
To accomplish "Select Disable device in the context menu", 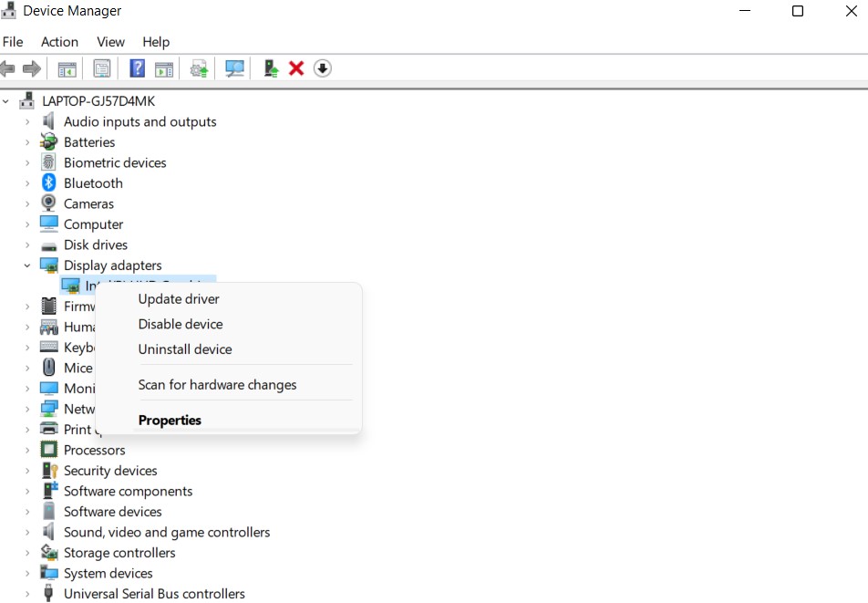I will [x=181, y=324].
